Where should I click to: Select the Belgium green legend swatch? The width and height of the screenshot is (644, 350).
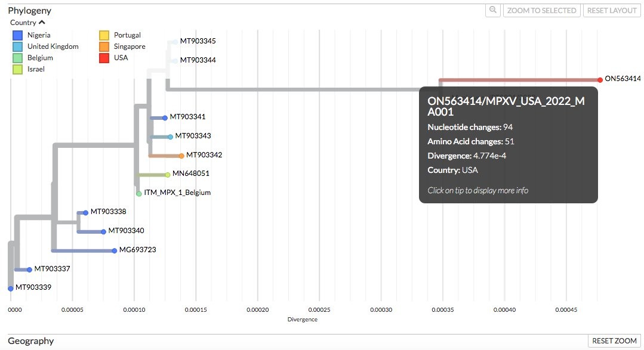pos(18,58)
